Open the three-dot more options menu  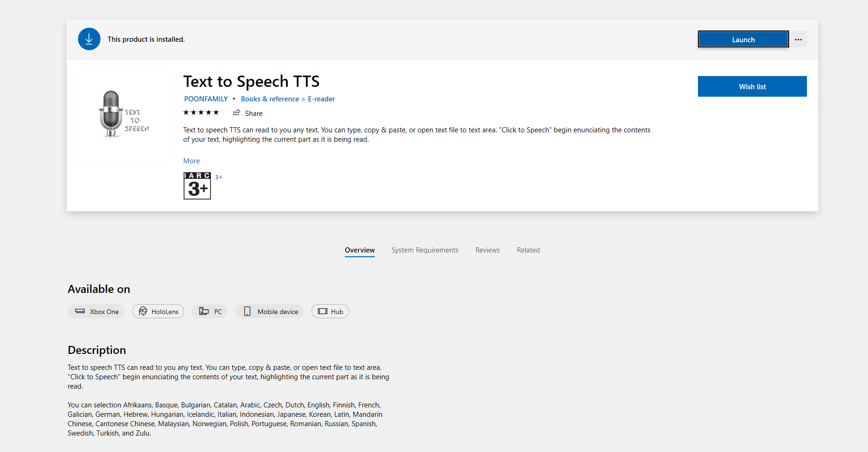[798, 39]
